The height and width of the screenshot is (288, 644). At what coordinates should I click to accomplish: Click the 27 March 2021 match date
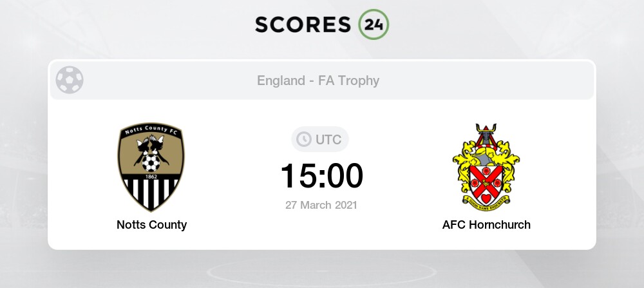[x=321, y=205]
